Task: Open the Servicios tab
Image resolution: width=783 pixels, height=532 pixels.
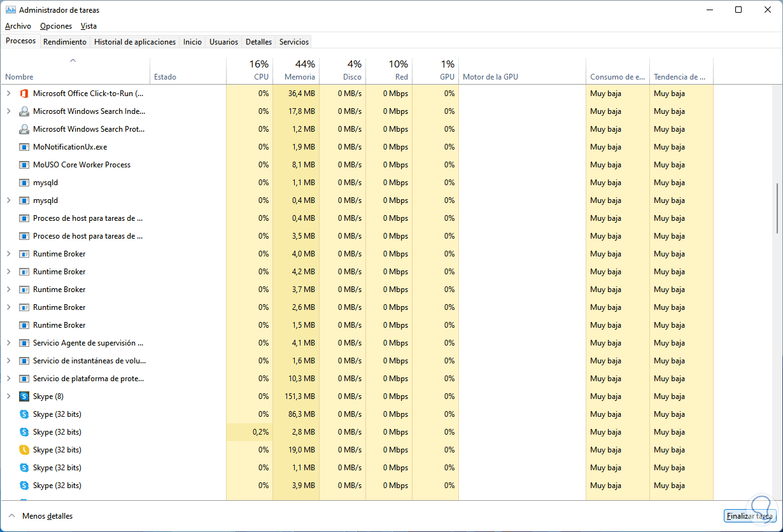Action: tap(294, 42)
